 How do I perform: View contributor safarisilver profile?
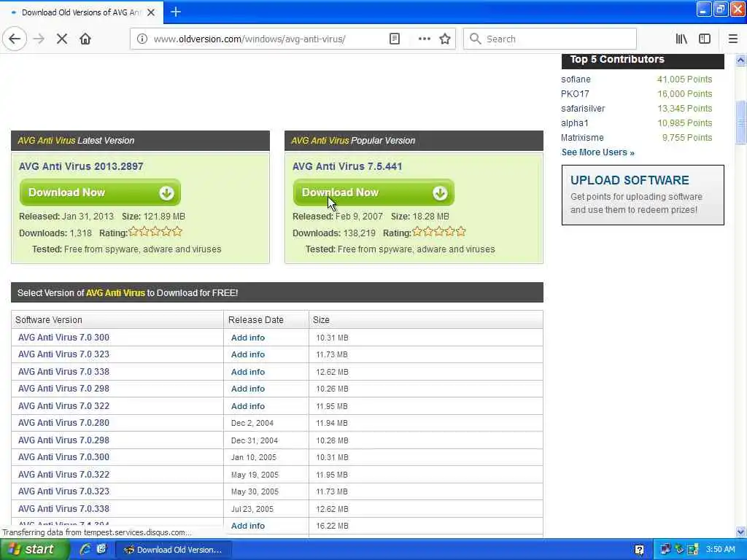pyautogui.click(x=583, y=109)
